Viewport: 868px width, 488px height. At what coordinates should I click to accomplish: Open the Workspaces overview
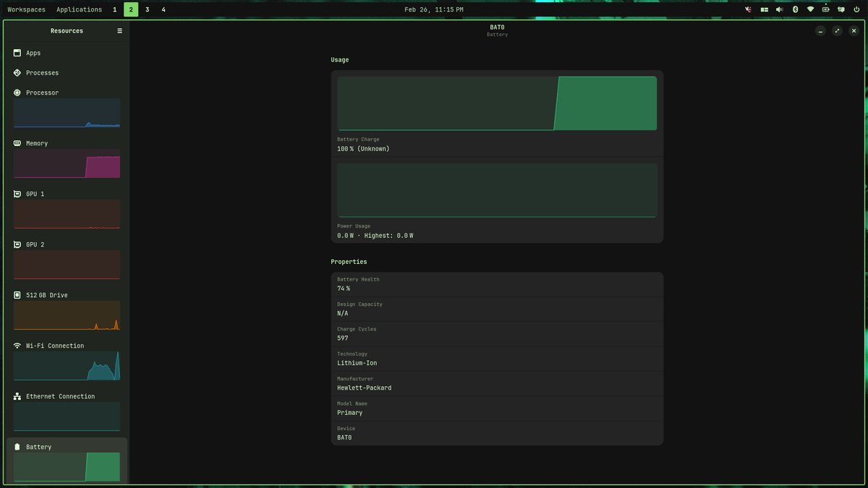coord(26,9)
